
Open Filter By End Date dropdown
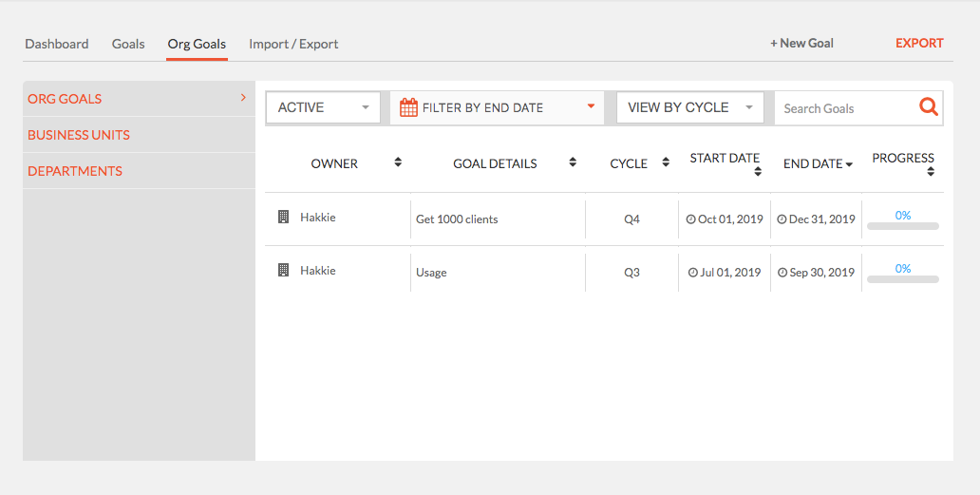pyautogui.click(x=497, y=107)
